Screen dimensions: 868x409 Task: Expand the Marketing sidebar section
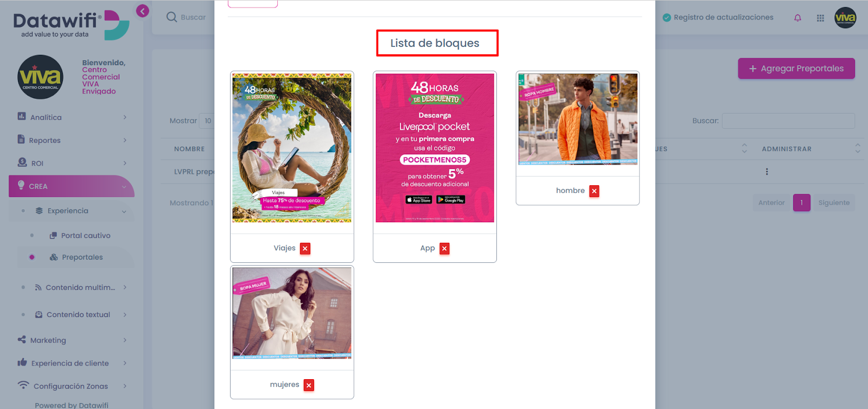[72, 340]
